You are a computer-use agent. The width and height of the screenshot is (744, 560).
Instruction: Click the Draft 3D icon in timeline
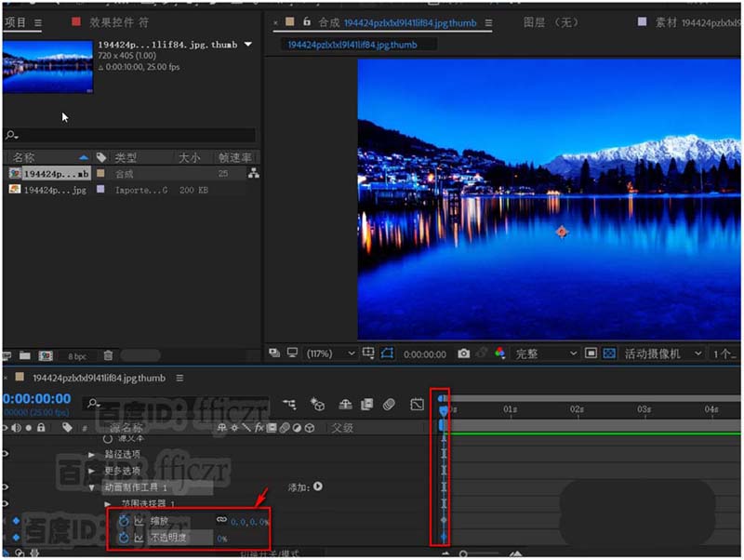[317, 405]
